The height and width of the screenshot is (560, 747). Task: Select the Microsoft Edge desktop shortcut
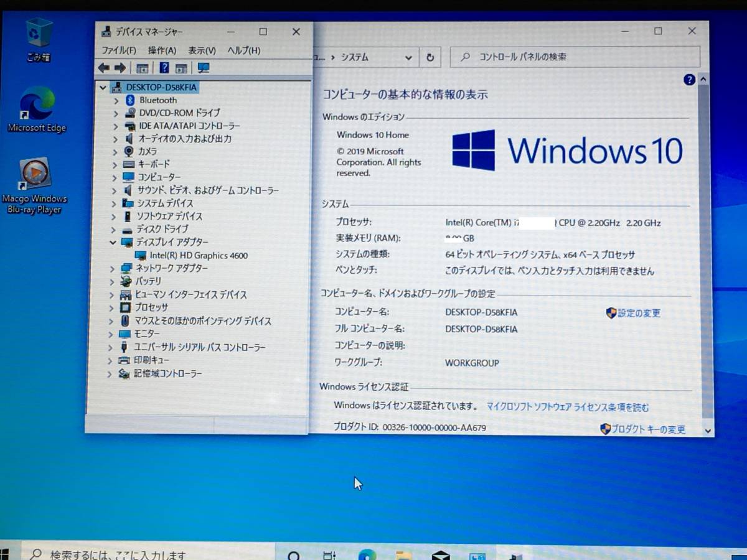(x=37, y=110)
